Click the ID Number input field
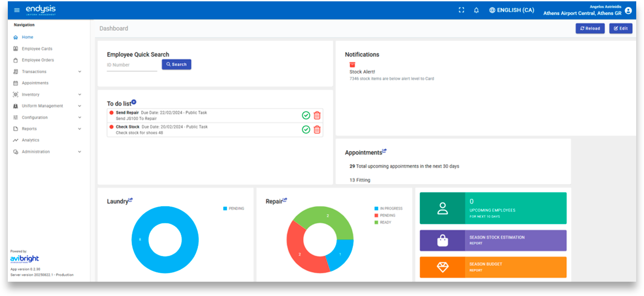Viewport: 644px width, 296px height. tap(132, 65)
